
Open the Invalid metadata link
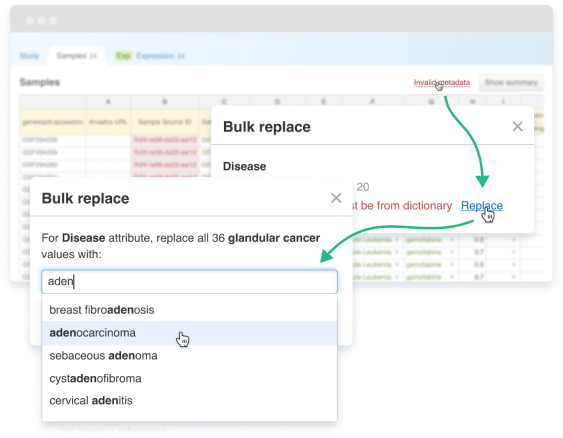click(442, 83)
